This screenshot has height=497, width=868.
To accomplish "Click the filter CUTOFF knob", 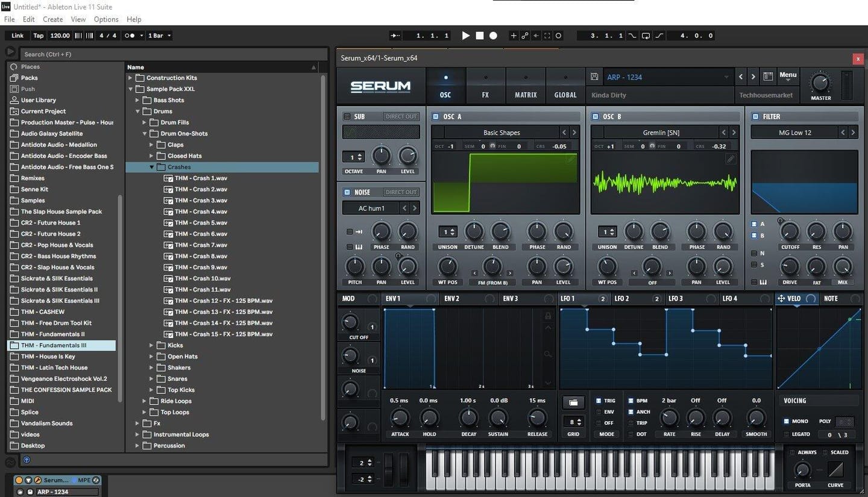I will [790, 231].
